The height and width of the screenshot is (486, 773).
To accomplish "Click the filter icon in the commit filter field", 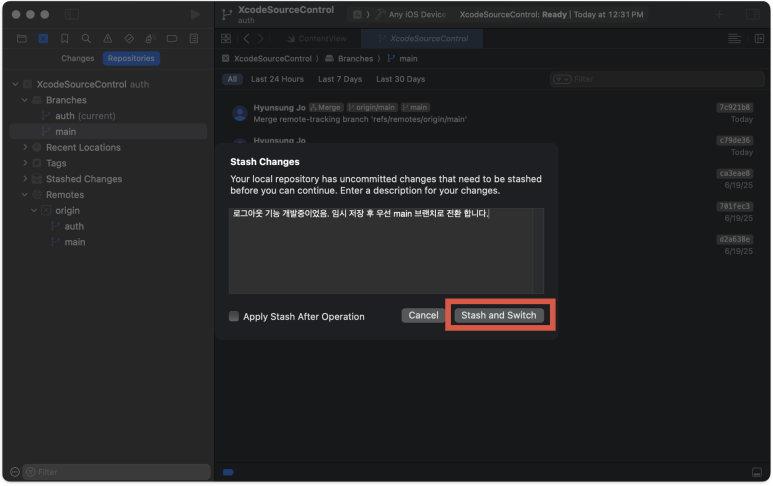I will [562, 79].
